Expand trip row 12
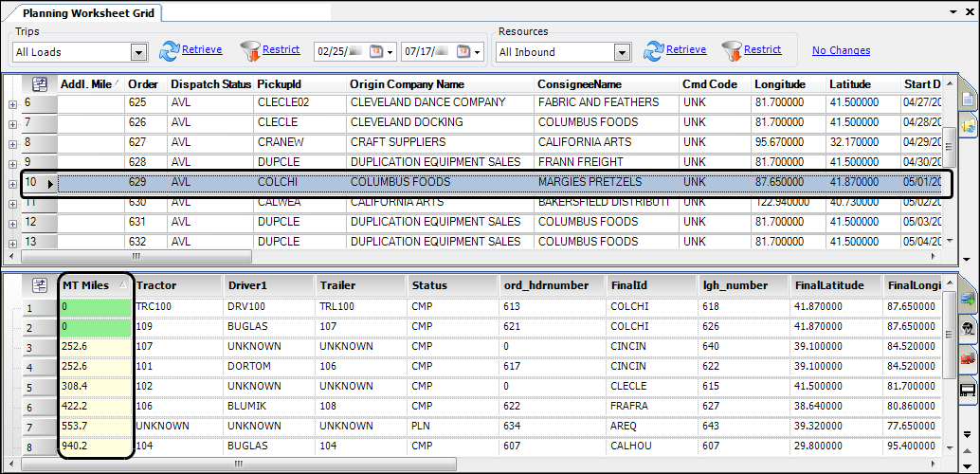The image size is (980, 474). point(12,223)
